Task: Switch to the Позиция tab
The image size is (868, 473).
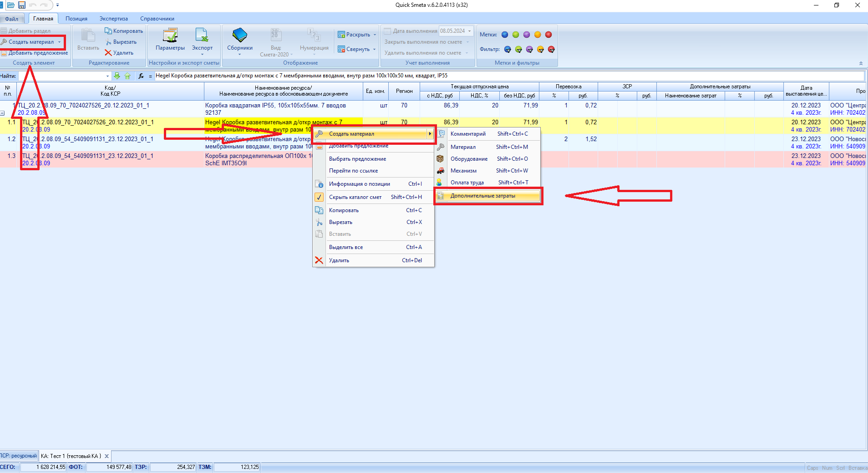Action: pos(76,19)
